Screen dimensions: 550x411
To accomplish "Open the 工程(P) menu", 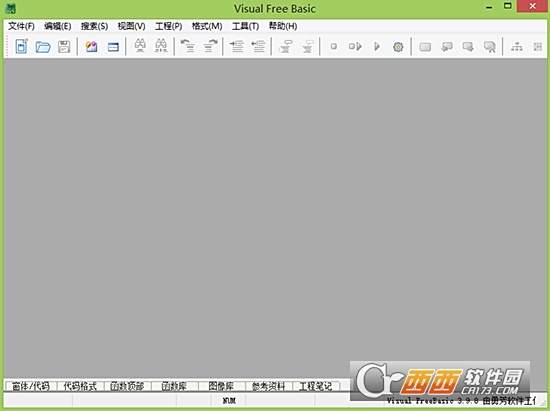I will click(x=168, y=26).
